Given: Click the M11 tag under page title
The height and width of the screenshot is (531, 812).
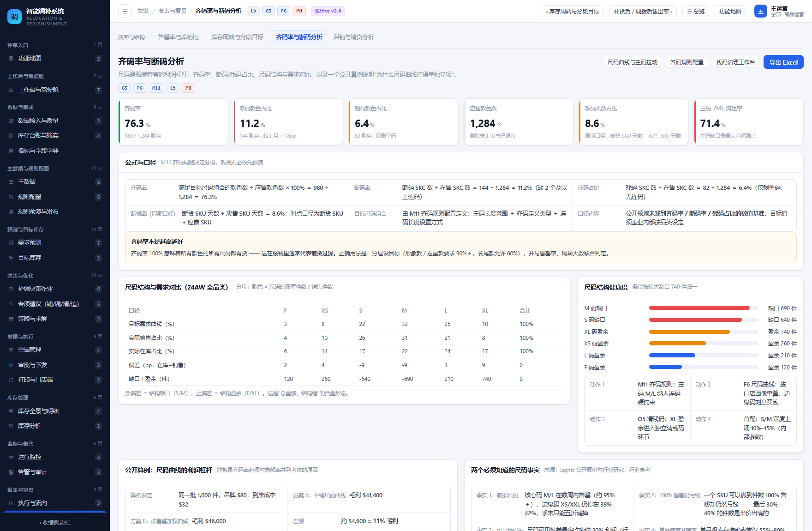Looking at the screenshot, I should [156, 88].
